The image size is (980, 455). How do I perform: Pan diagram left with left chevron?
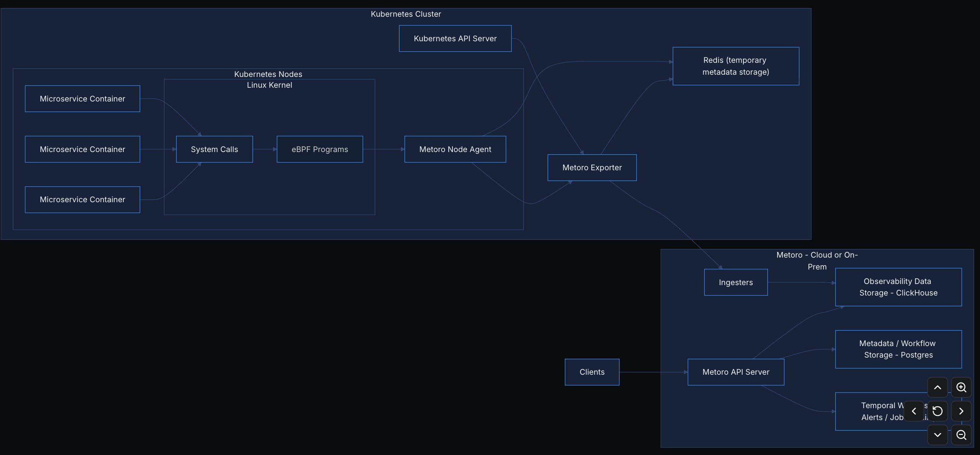(x=914, y=411)
